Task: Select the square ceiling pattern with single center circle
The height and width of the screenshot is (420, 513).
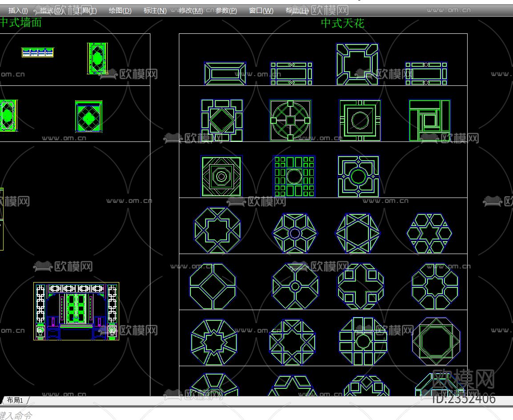Action: [360, 121]
